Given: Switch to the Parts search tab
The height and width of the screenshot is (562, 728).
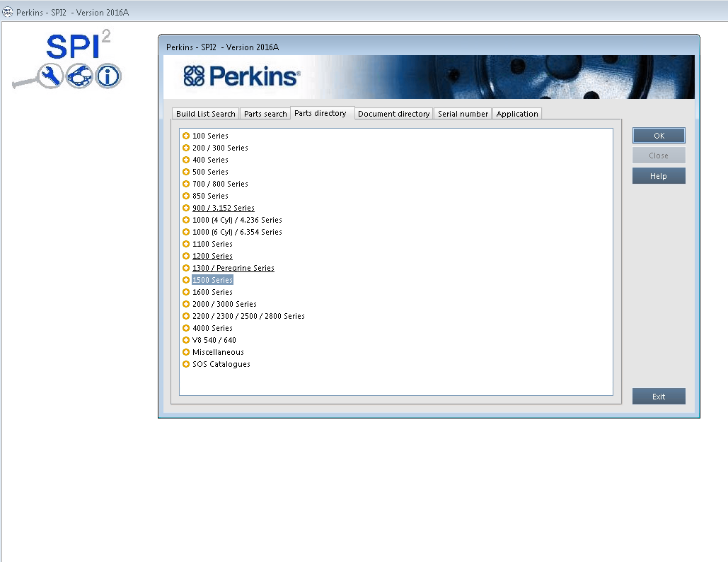Looking at the screenshot, I should [265, 114].
